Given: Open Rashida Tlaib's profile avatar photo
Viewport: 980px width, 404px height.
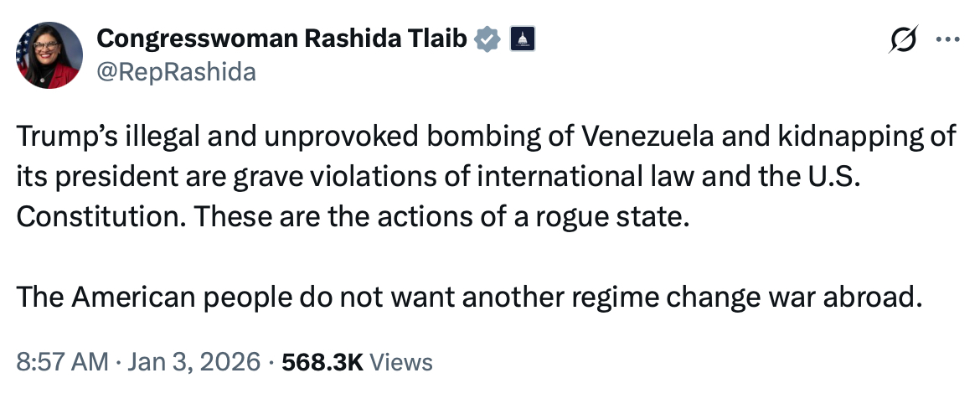Looking at the screenshot, I should pos(49,55).
